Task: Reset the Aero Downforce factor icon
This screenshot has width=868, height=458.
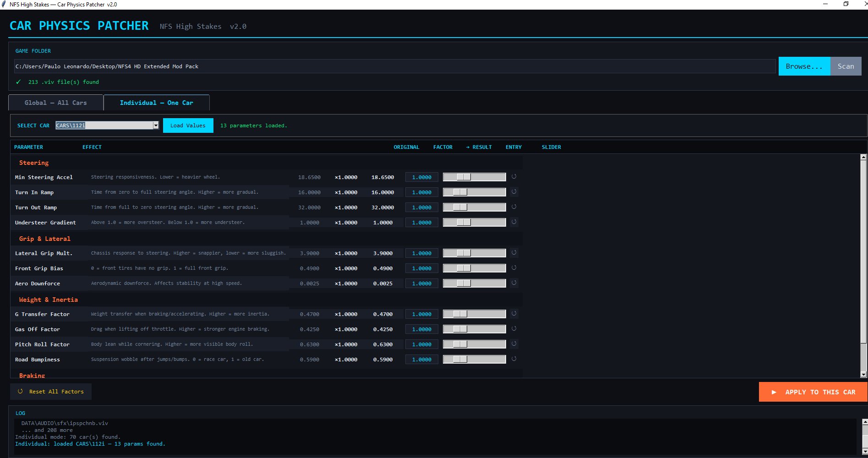Action: point(514,283)
